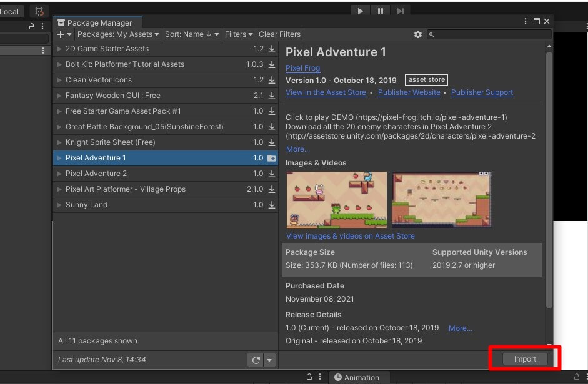Download Free Starter Game Asset Pack #1

tap(272, 111)
